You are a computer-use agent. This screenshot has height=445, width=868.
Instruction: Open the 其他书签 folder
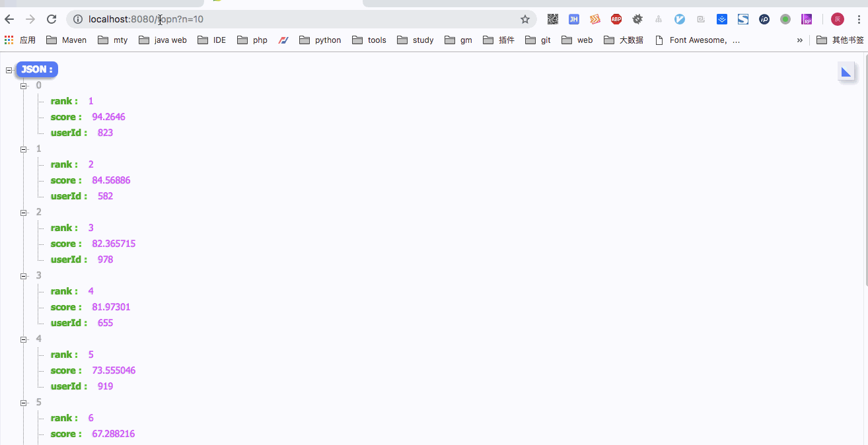tap(840, 40)
